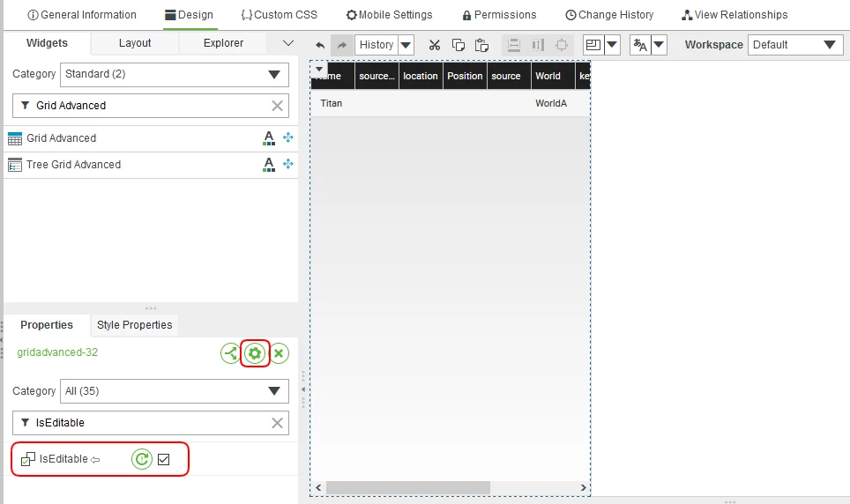850x504 pixels.
Task: Open the properties Category All dropdown
Action: tap(174, 391)
